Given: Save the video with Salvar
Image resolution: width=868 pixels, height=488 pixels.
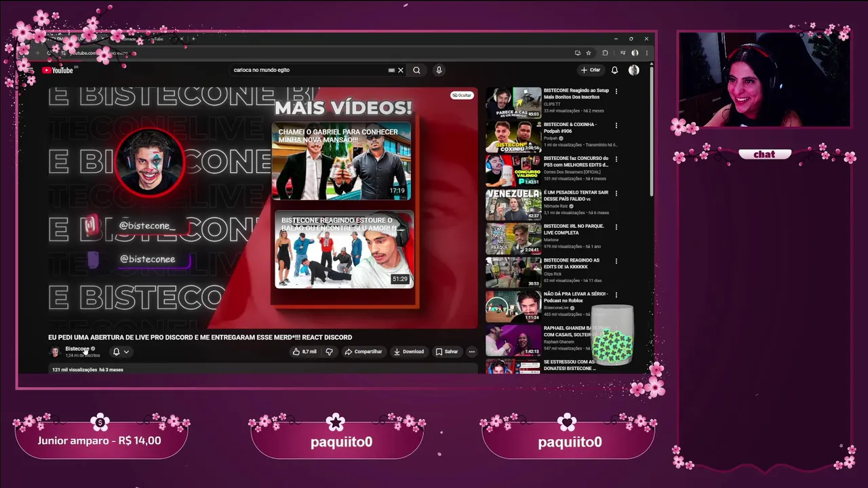Looking at the screenshot, I should 446,352.
